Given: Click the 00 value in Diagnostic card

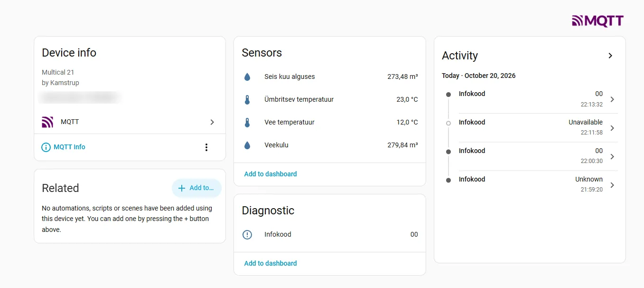Looking at the screenshot, I should pos(414,235).
